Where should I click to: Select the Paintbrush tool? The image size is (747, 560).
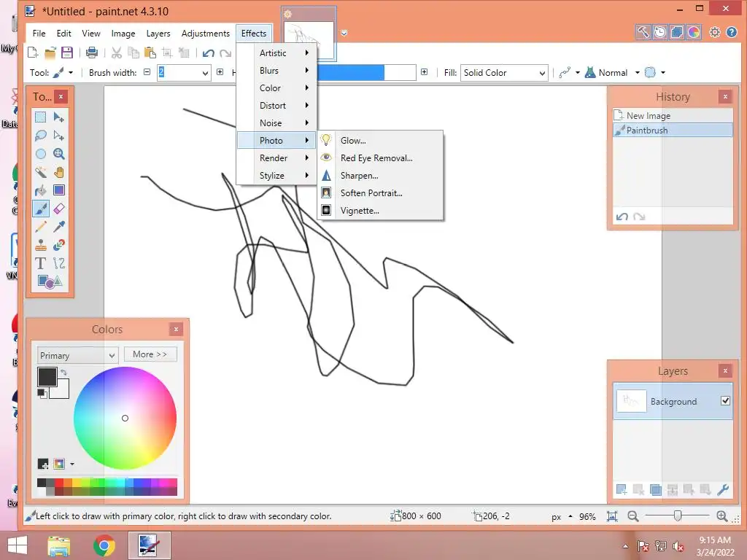pyautogui.click(x=41, y=209)
